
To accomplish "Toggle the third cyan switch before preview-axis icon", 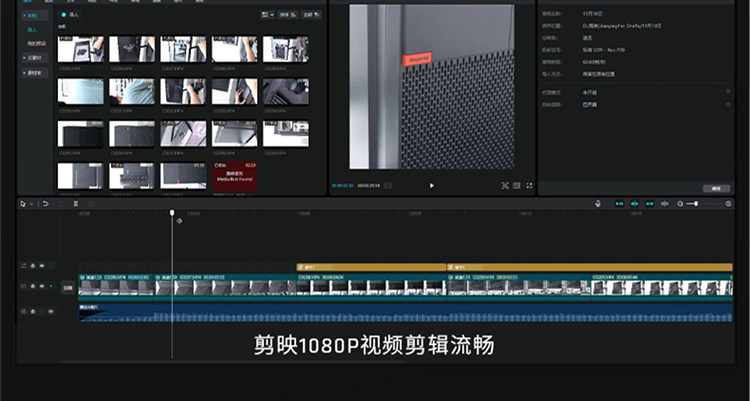I will pos(650,204).
